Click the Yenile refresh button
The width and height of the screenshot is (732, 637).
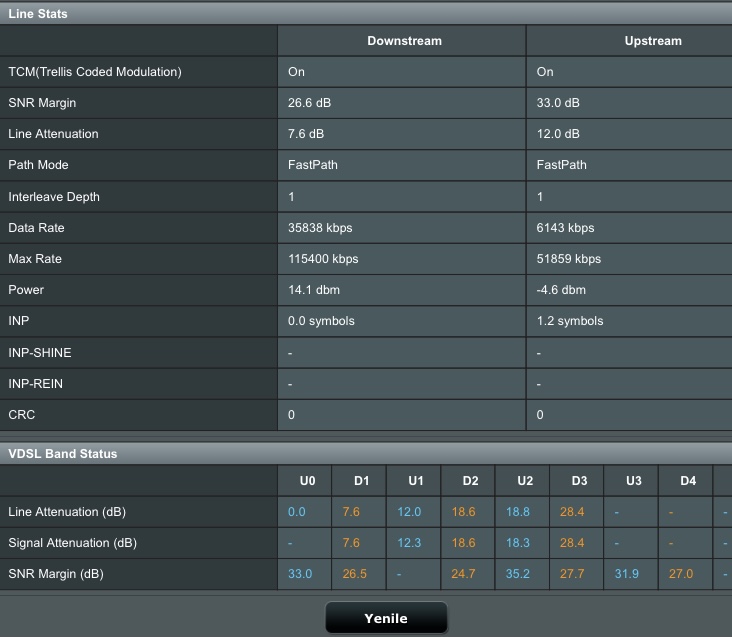click(386, 618)
